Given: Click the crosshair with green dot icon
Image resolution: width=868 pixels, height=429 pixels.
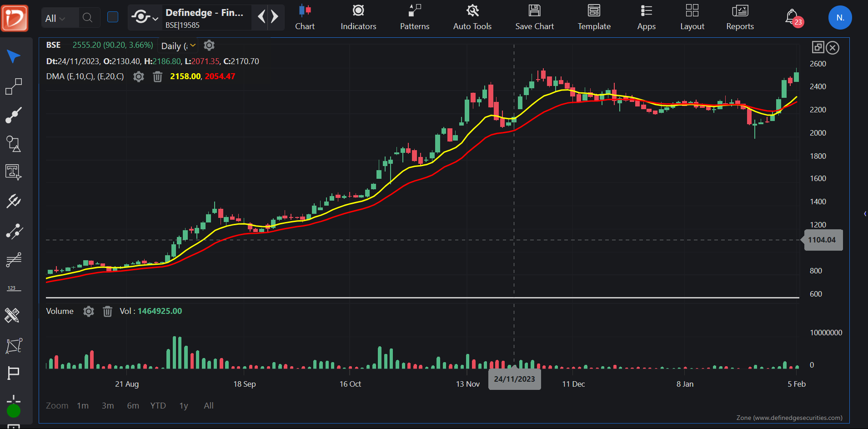Looking at the screenshot, I should point(14,406).
